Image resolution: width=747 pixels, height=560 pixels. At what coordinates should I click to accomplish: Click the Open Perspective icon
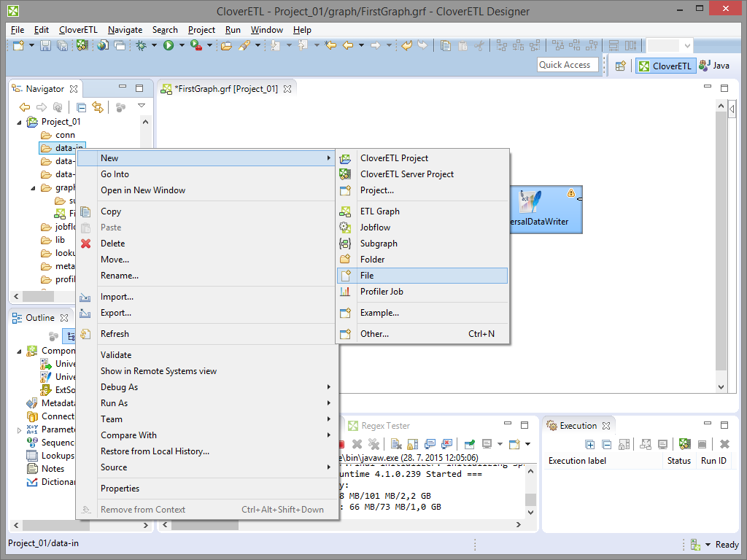pyautogui.click(x=620, y=66)
